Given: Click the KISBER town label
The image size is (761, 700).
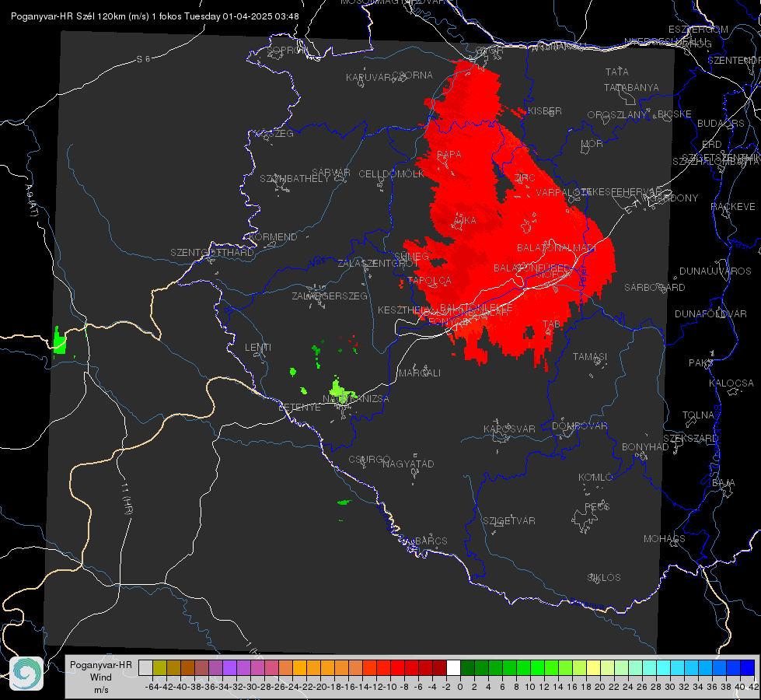Looking at the screenshot, I should click(x=545, y=110).
